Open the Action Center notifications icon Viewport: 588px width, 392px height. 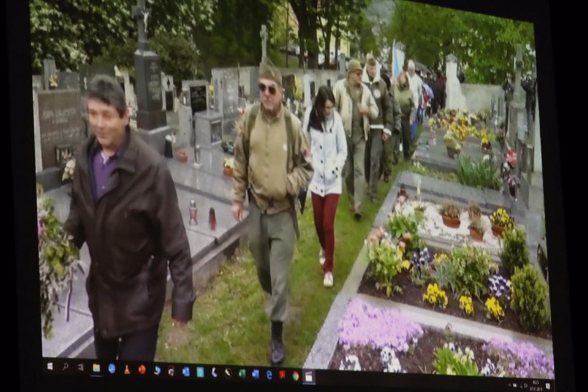click(x=547, y=386)
